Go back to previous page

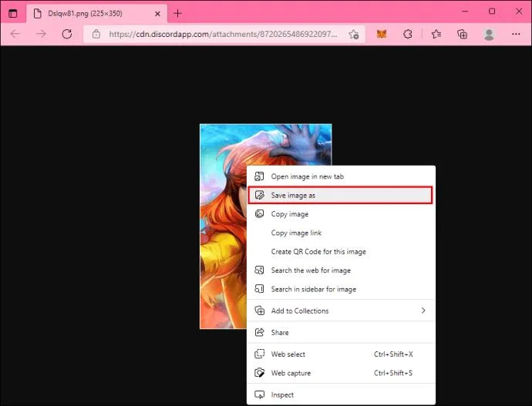pyautogui.click(x=15, y=34)
